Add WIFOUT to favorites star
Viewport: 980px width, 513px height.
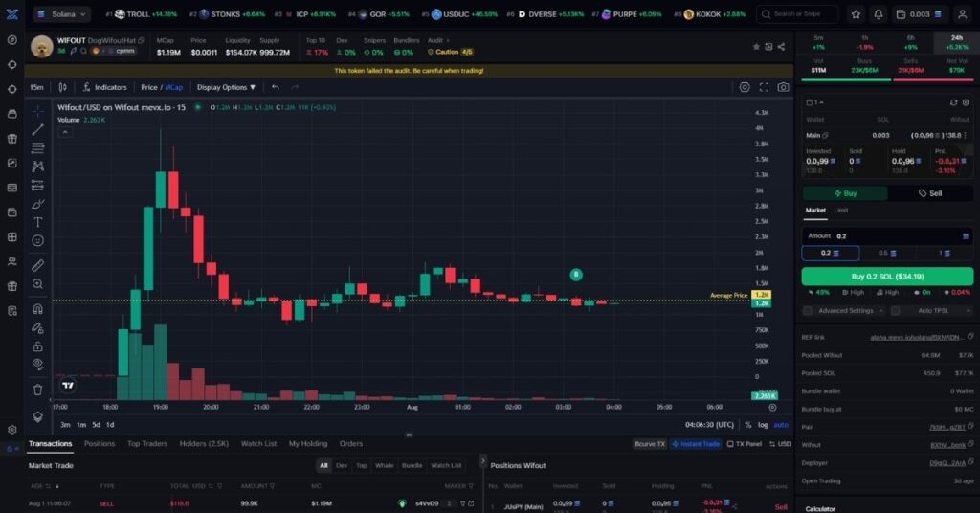coord(756,47)
